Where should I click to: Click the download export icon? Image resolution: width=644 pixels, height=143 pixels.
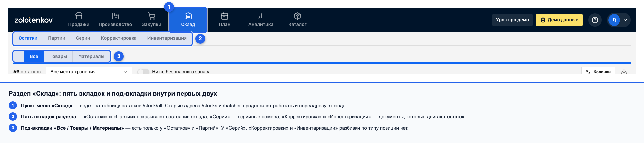624,72
